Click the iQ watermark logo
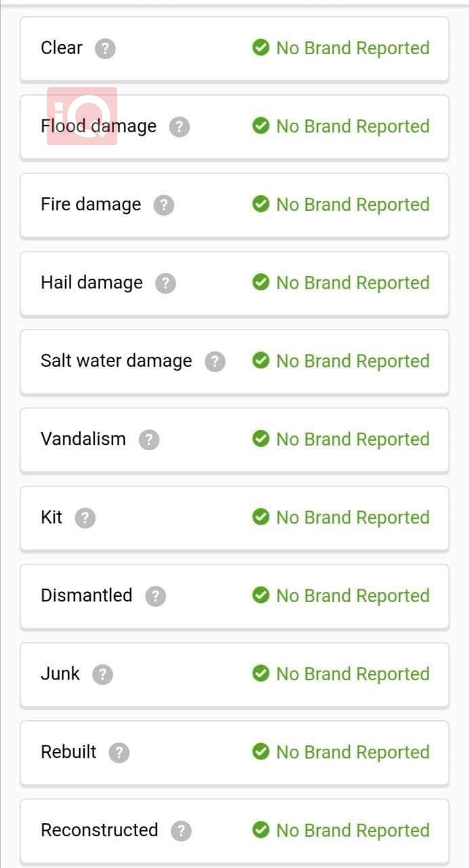The image size is (469, 868). 82,116
